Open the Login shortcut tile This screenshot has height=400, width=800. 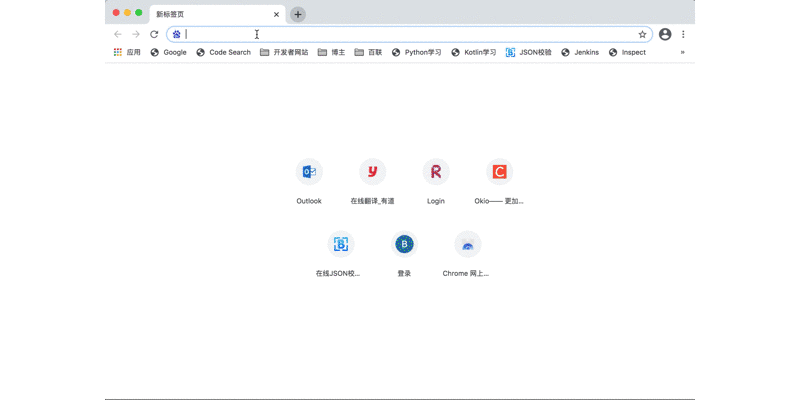click(436, 182)
